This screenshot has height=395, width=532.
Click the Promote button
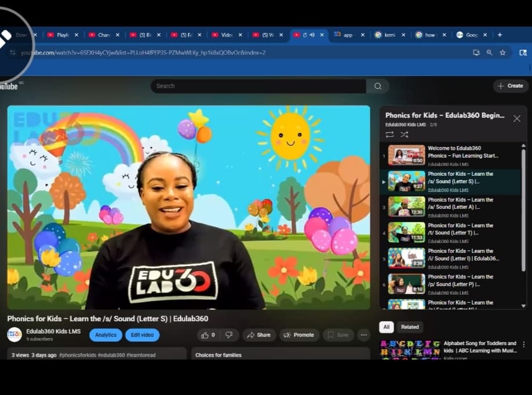coord(299,335)
